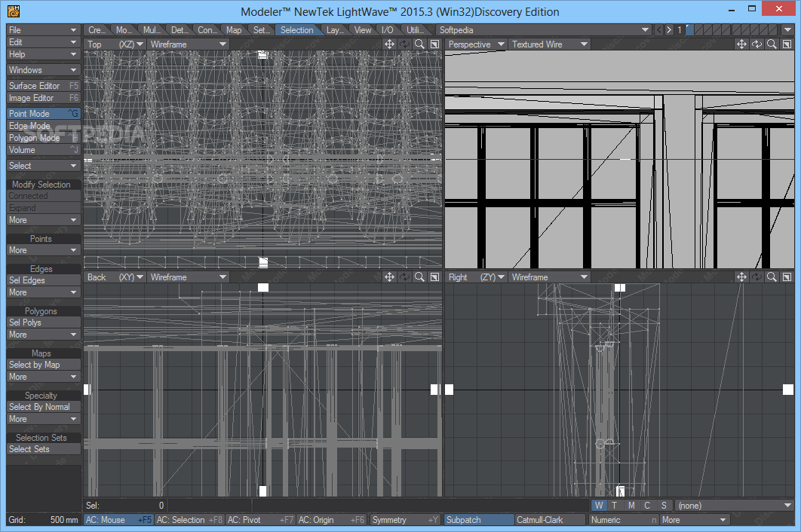The width and height of the screenshot is (801, 532).
Task: Open More under Points section
Action: [x=44, y=250]
